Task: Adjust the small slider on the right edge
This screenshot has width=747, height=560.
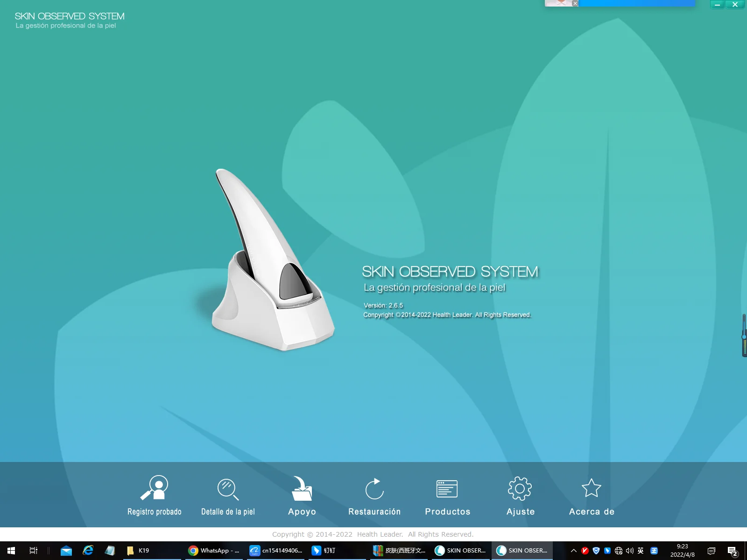Action: [744, 336]
